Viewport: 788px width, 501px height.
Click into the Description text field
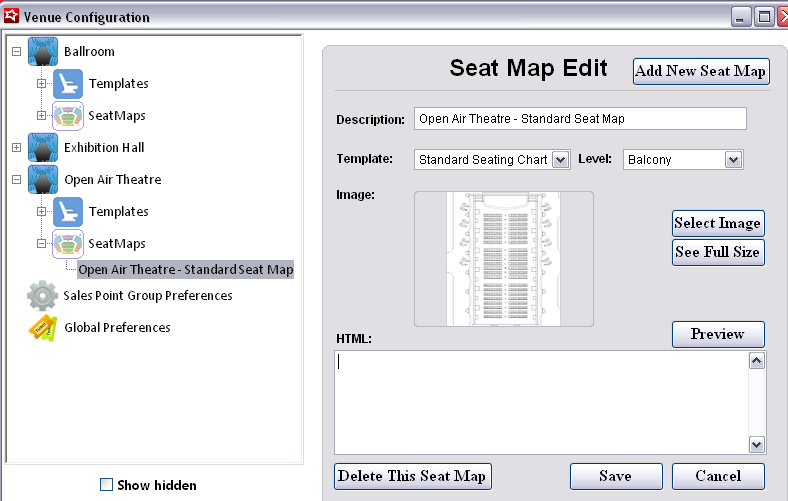(580, 119)
